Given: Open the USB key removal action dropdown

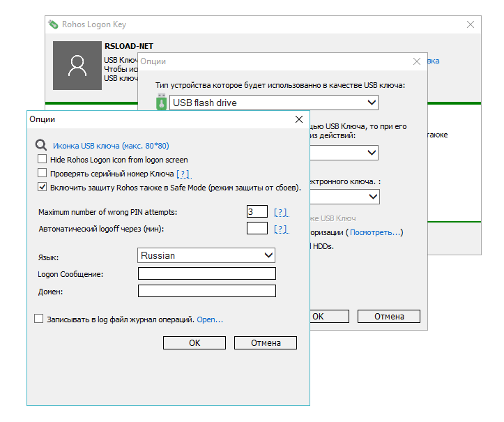Looking at the screenshot, I should pyautogui.click(x=344, y=153).
